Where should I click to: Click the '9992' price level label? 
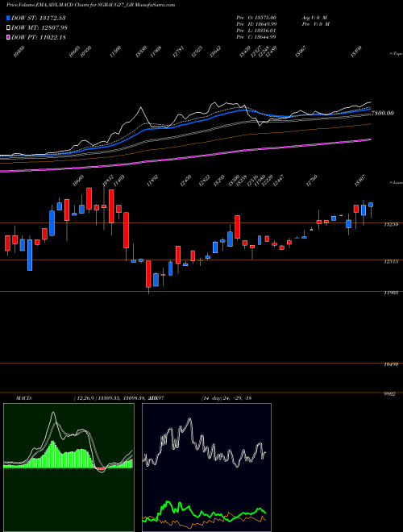click(x=390, y=394)
